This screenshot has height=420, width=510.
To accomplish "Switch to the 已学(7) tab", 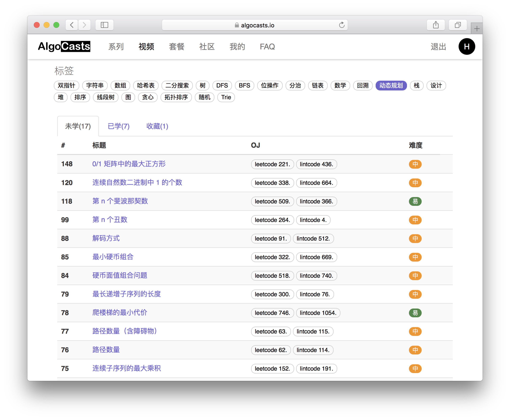I will coord(118,126).
